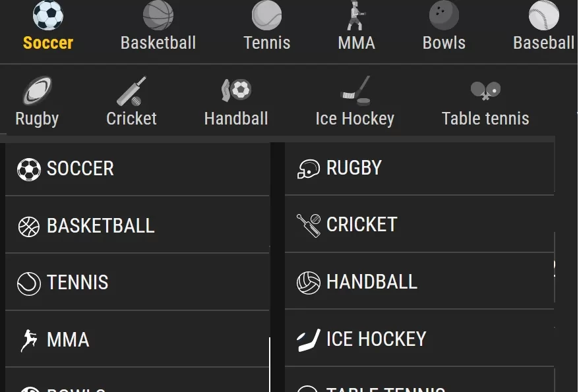The width and height of the screenshot is (579, 392).
Task: Select TENNIS from the sports list
Action: (x=137, y=283)
